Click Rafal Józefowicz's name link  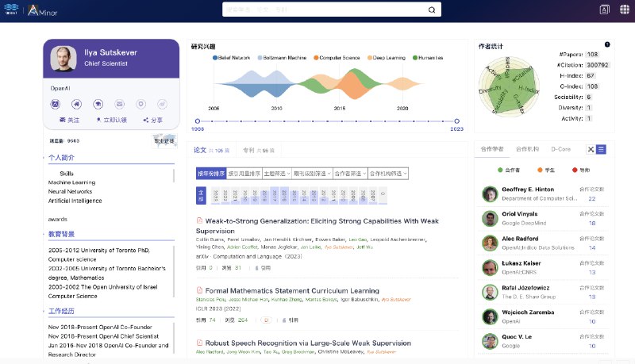525,288
